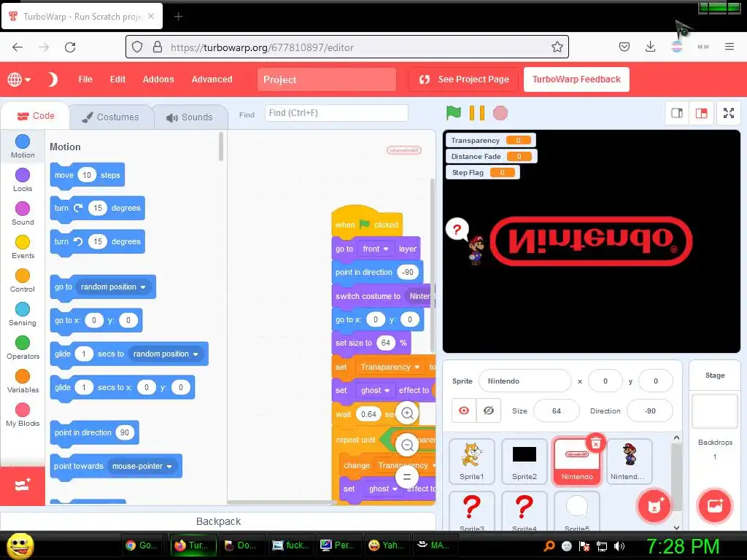
Task: Open the browser hamburger menu
Action: (729, 47)
